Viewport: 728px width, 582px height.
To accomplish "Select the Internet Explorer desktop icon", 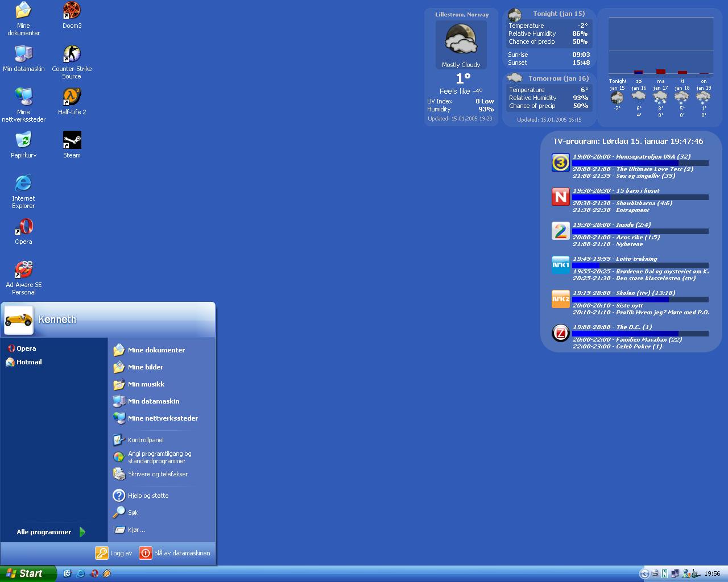I will (23, 192).
